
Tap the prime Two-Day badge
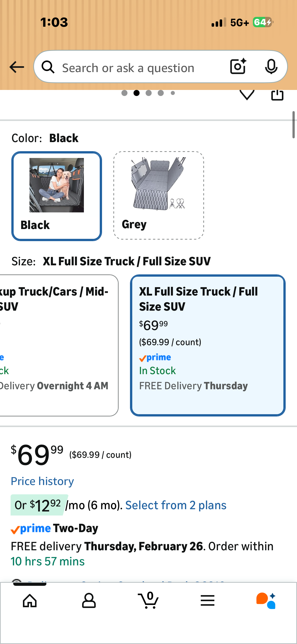click(54, 528)
